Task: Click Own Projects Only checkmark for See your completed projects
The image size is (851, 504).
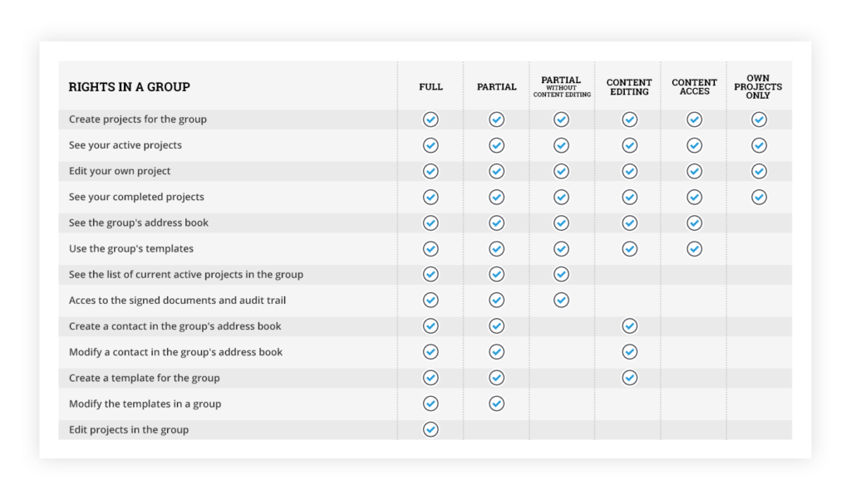Action: [x=759, y=197]
